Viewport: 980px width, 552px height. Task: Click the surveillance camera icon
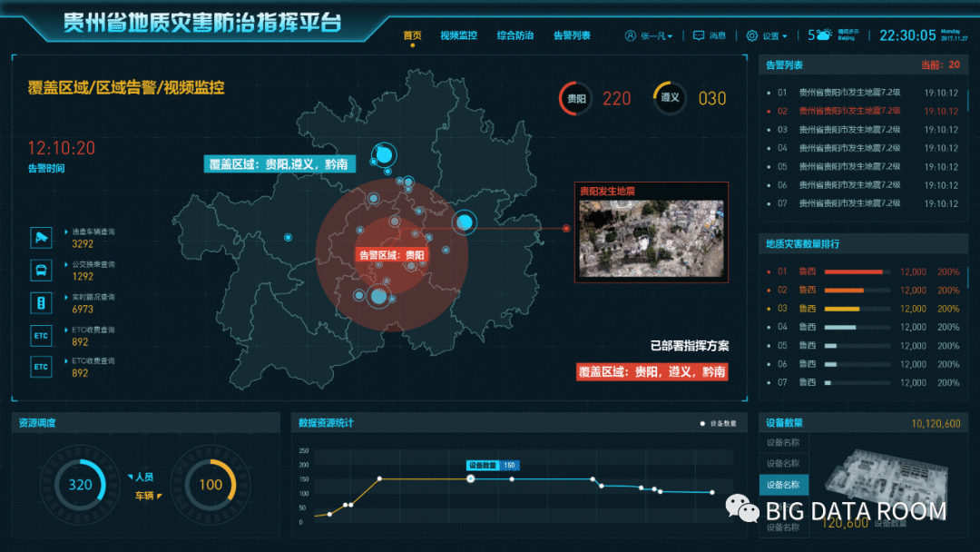(x=41, y=238)
